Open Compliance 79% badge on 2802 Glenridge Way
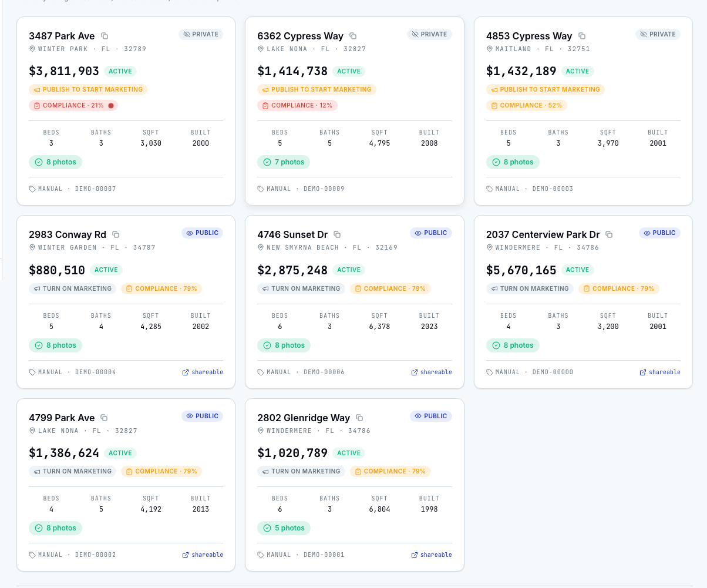Viewport: 707px width, 588px height. pyautogui.click(x=390, y=471)
